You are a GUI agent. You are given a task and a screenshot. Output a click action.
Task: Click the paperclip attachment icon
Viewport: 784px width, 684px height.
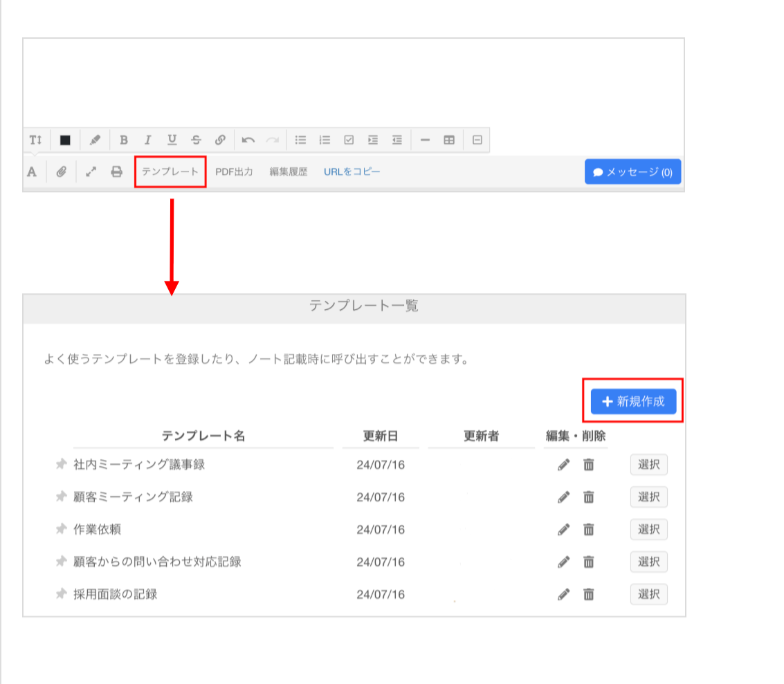[61, 172]
